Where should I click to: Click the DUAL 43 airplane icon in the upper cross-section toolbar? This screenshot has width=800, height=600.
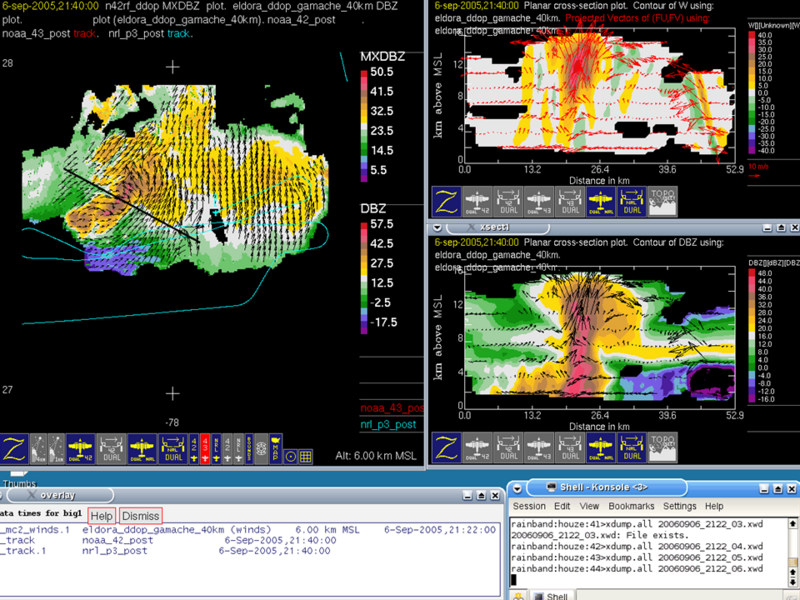pos(540,199)
